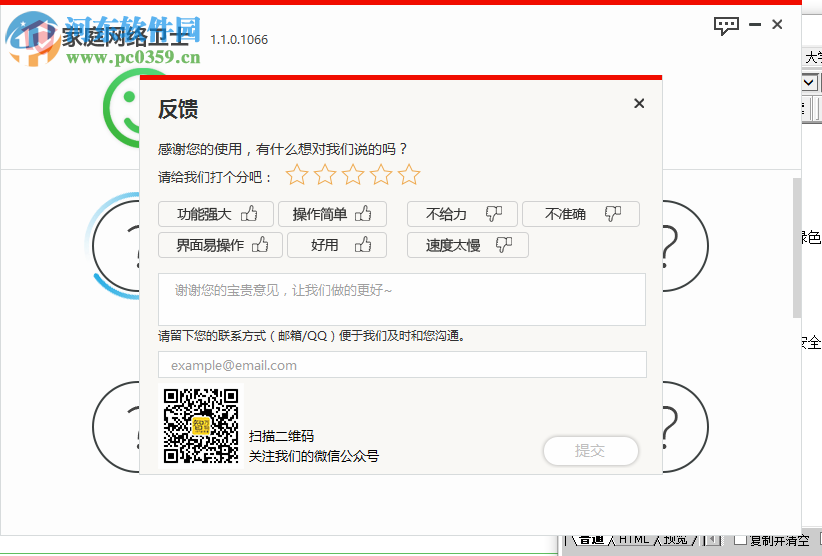Rate one star in feedback

(x=297, y=175)
